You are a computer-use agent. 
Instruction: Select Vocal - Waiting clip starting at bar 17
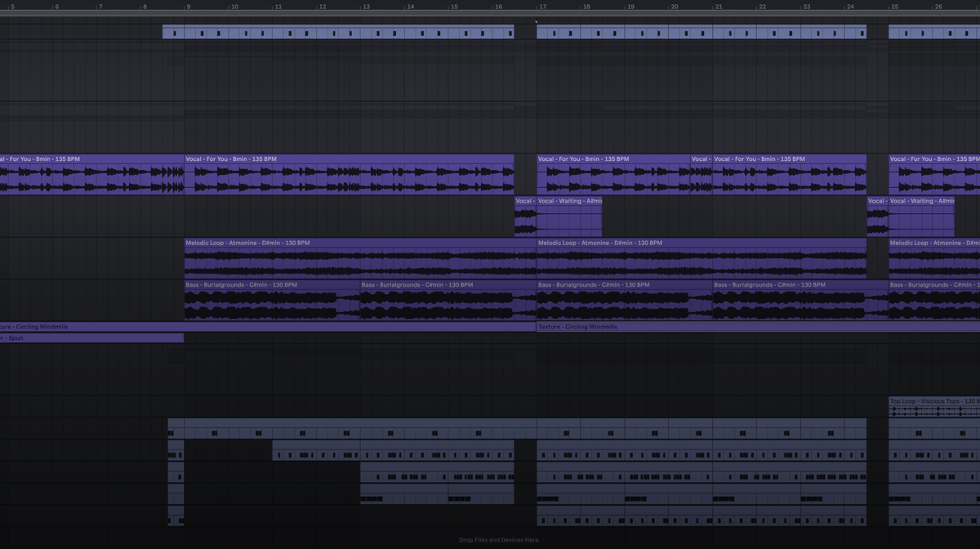coord(569,216)
